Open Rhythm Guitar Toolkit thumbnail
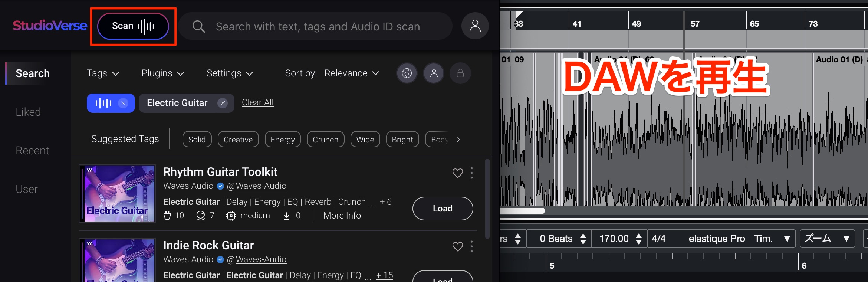The width and height of the screenshot is (868, 282). (117, 194)
